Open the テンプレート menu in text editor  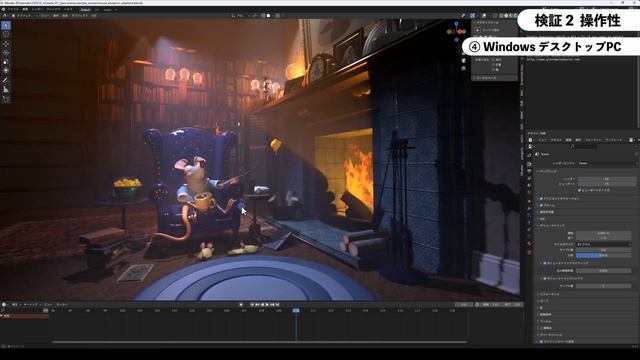613,140
